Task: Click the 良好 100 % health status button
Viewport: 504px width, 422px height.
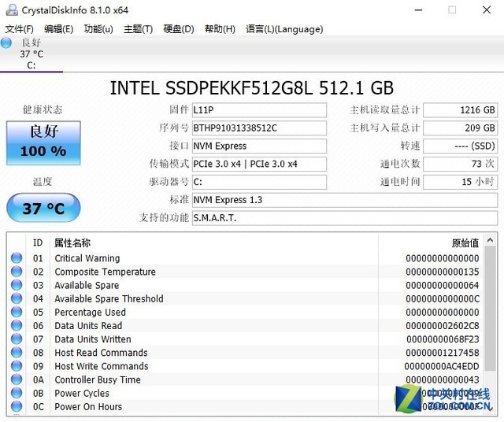Action: (x=43, y=143)
